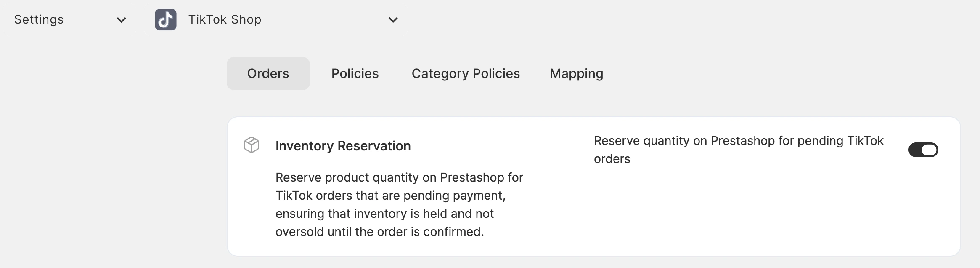Disable the Inventory Reservation toggle

coord(923,150)
